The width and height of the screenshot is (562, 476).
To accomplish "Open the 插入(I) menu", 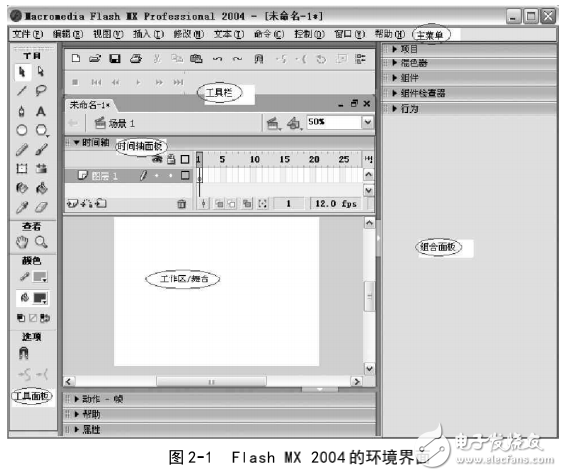I will (x=148, y=34).
